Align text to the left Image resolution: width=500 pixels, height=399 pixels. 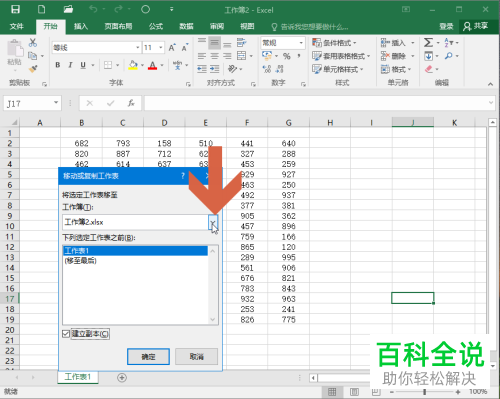click(202, 56)
